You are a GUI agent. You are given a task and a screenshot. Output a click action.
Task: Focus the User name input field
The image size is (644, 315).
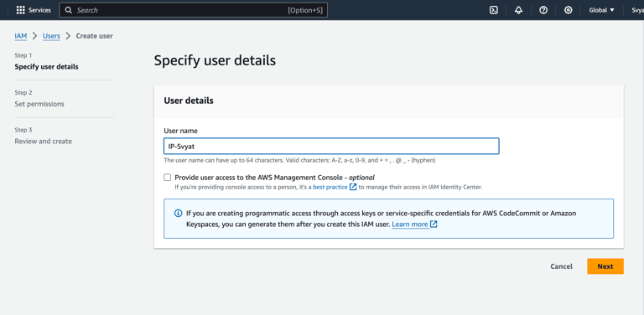pyautogui.click(x=331, y=146)
